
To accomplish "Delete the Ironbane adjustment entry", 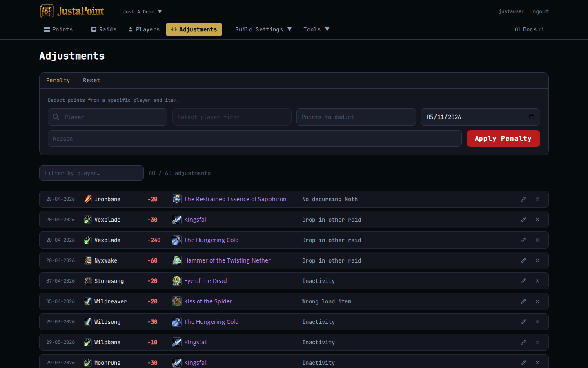I will 537,199.
